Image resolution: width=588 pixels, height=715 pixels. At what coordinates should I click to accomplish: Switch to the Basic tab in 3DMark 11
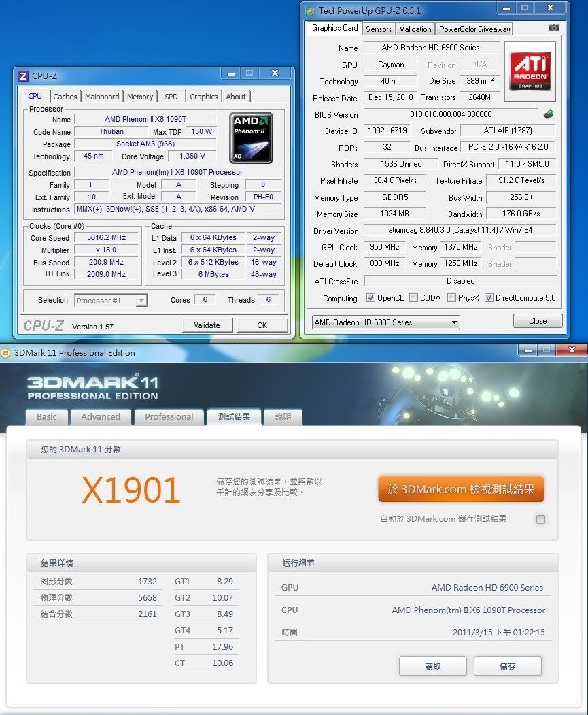(47, 417)
